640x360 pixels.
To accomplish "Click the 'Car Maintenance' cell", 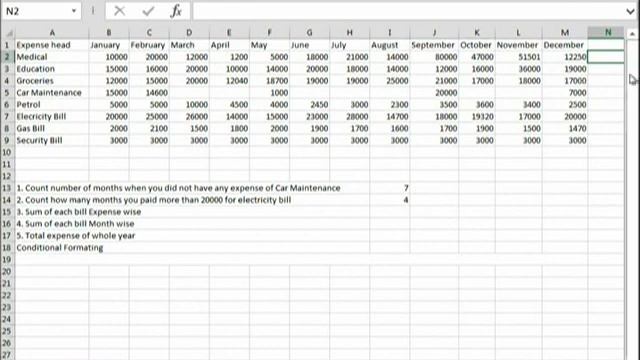I will pos(52,93).
